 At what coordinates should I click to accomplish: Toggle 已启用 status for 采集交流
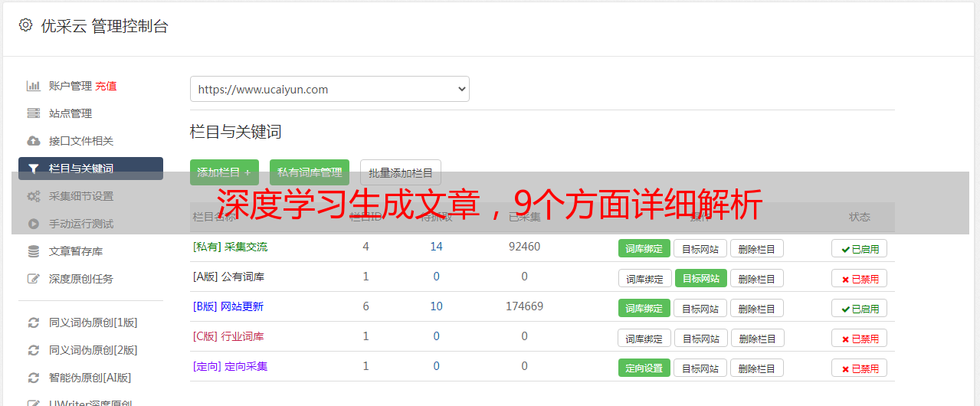tap(859, 248)
